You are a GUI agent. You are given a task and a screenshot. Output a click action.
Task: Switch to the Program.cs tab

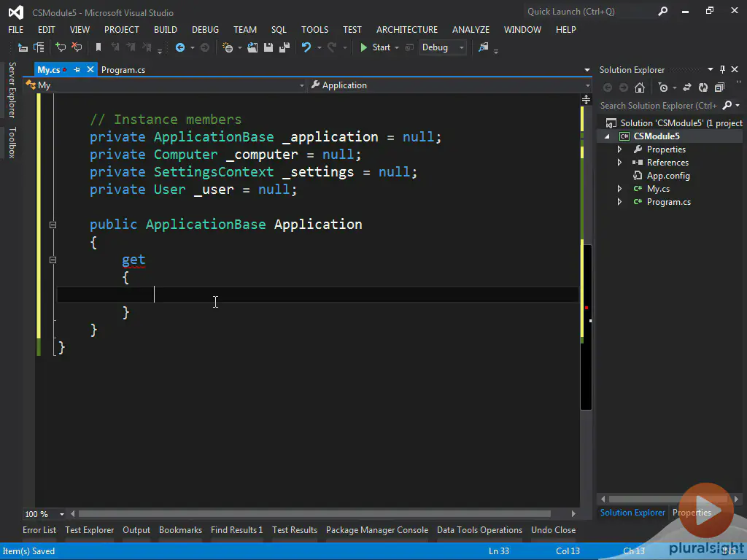(123, 70)
